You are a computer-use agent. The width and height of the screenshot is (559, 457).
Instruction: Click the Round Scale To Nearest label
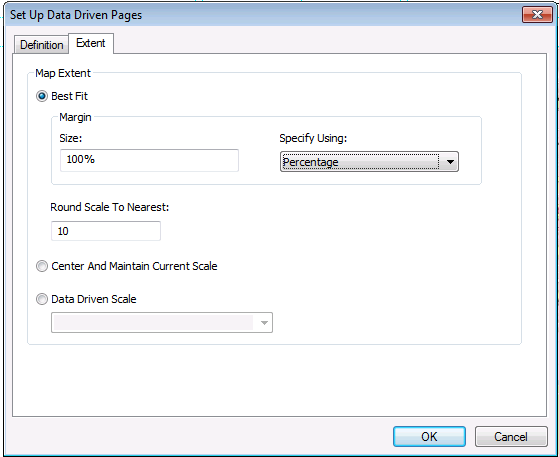point(109,207)
